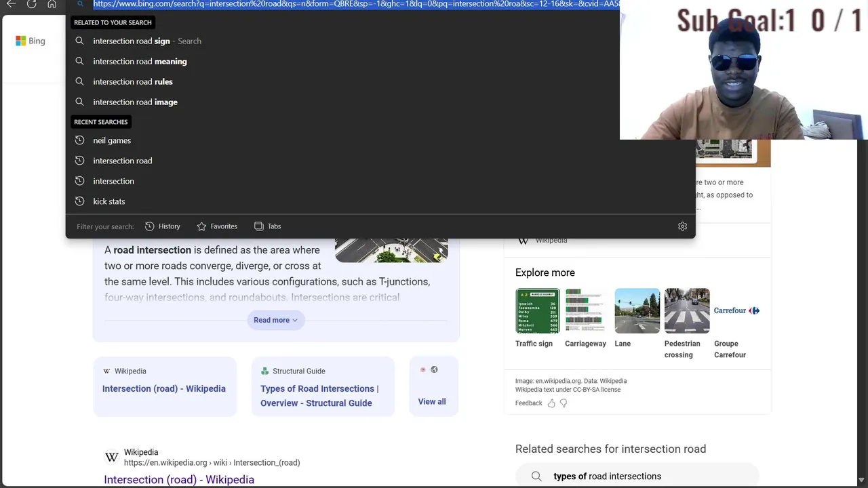Open 'Intersection (road) - Wikipedia' result title
Viewport: 868px width, 488px height.
click(x=179, y=480)
